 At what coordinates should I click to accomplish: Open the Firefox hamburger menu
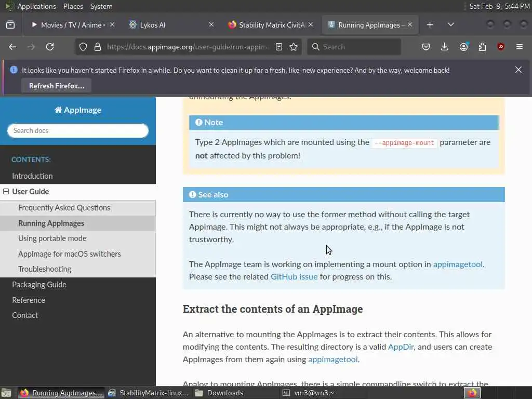click(520, 47)
